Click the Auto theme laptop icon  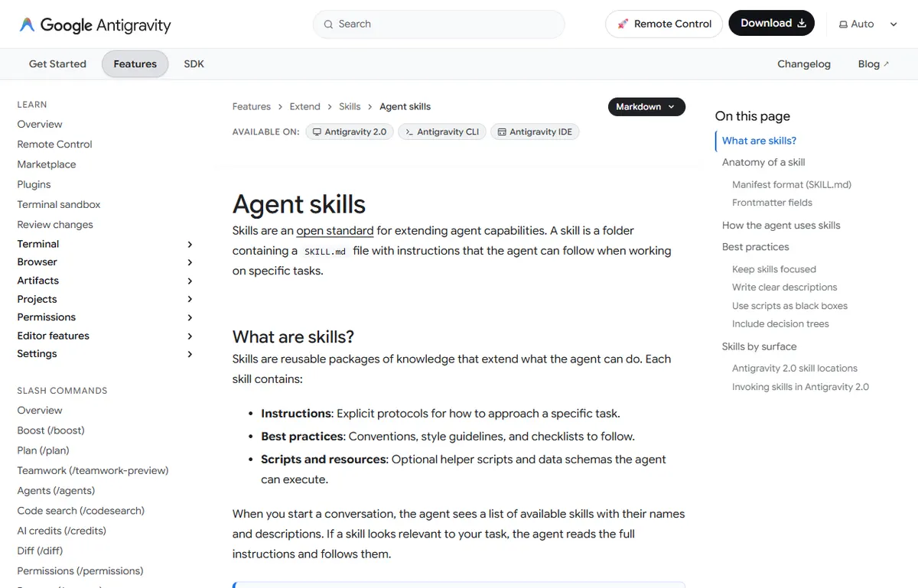[x=844, y=24]
